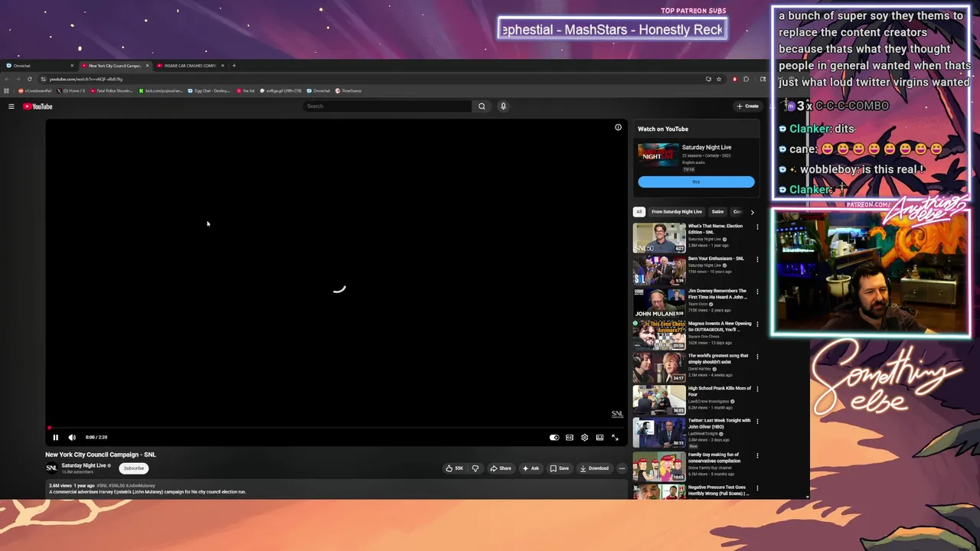This screenshot has height=551, width=980.
Task: Enter fullscreen mode
Action: (615, 438)
